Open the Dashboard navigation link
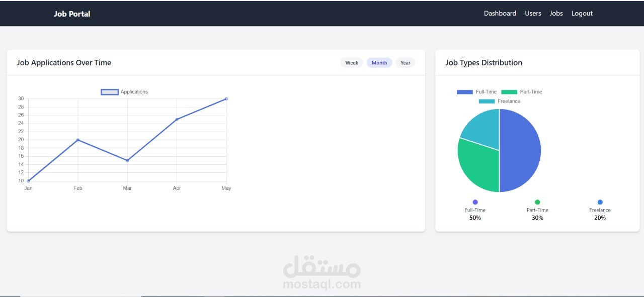644x297 pixels. [x=500, y=14]
